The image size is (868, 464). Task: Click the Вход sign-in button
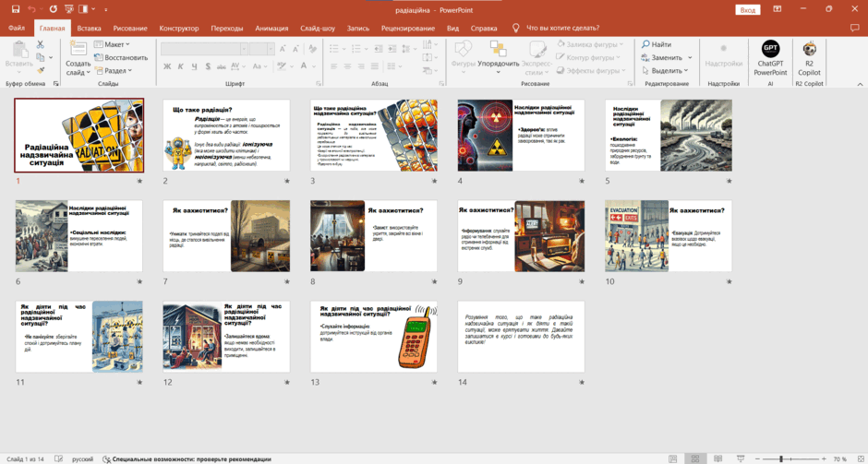(x=747, y=10)
